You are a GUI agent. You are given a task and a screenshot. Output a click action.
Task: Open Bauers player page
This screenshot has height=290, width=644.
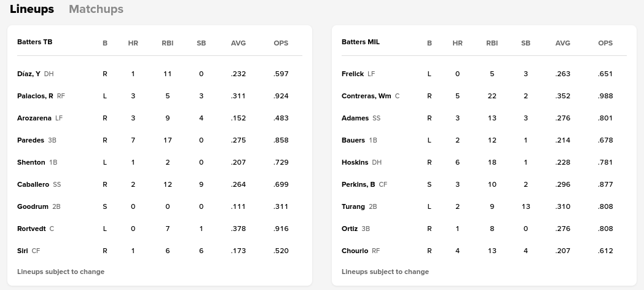tap(353, 140)
